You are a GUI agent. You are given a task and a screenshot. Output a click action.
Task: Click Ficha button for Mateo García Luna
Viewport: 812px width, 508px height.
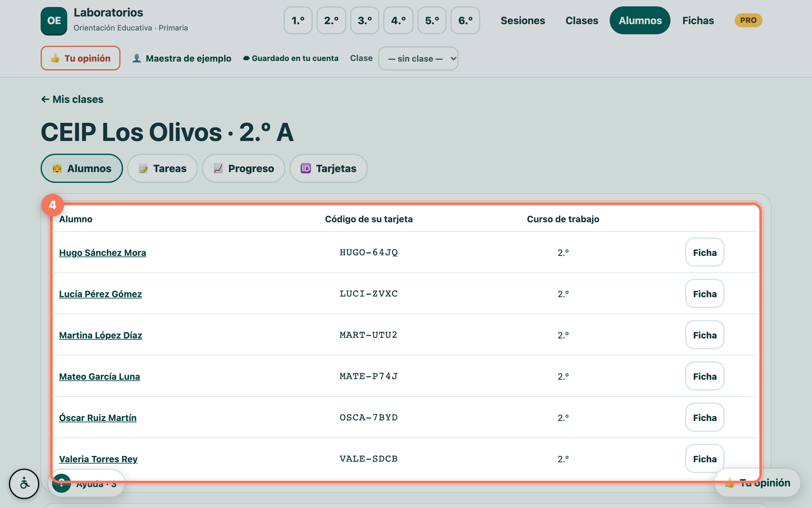[x=704, y=376]
